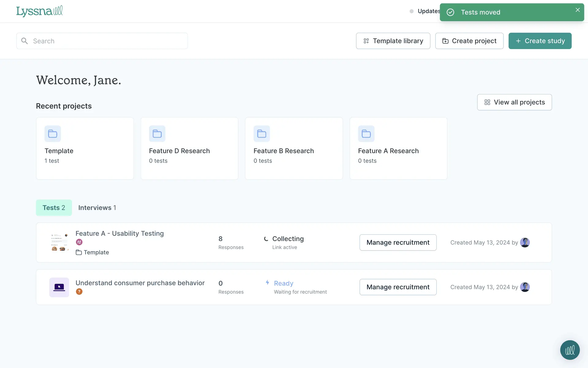Viewport: 588px width, 368px height.
Task: Open the Template folder link under Feature A
Action: [92, 252]
